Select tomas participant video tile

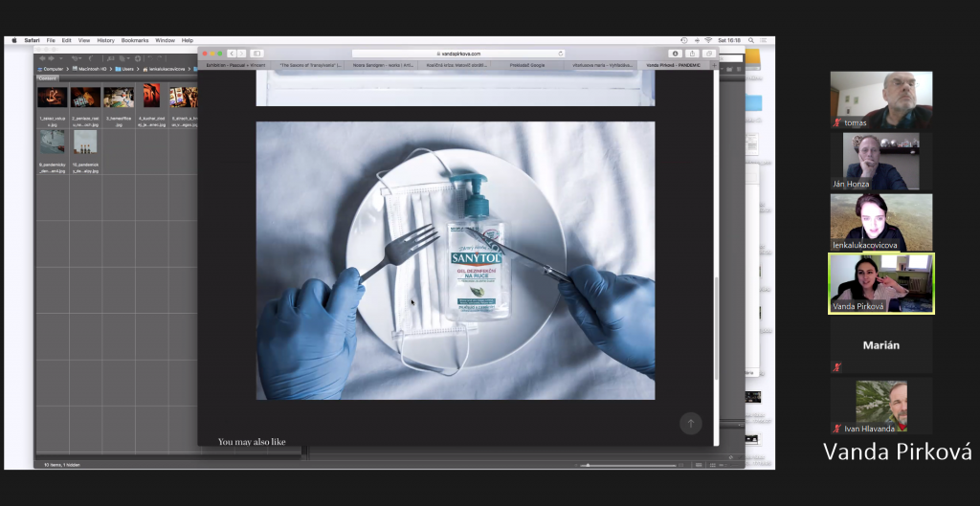[x=881, y=99]
